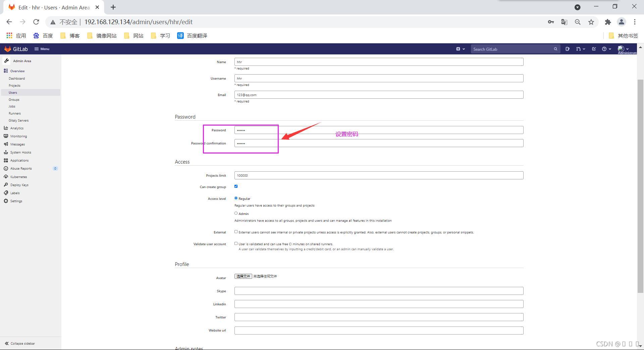Reload the page with refresh icon
This screenshot has width=644, height=350.
(x=36, y=22)
